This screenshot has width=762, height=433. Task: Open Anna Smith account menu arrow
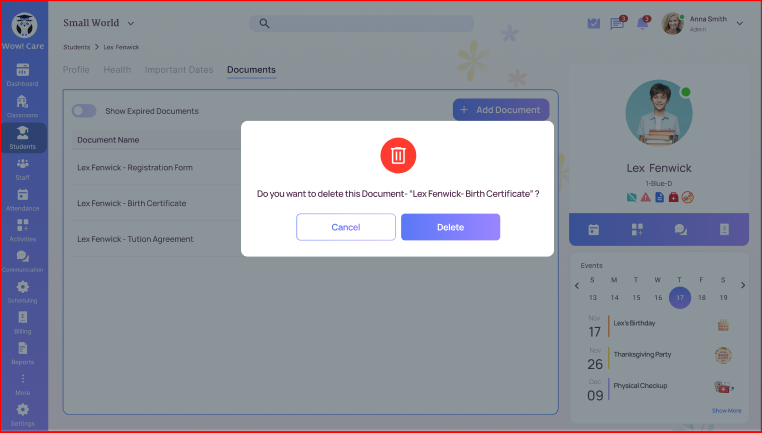pyautogui.click(x=740, y=22)
